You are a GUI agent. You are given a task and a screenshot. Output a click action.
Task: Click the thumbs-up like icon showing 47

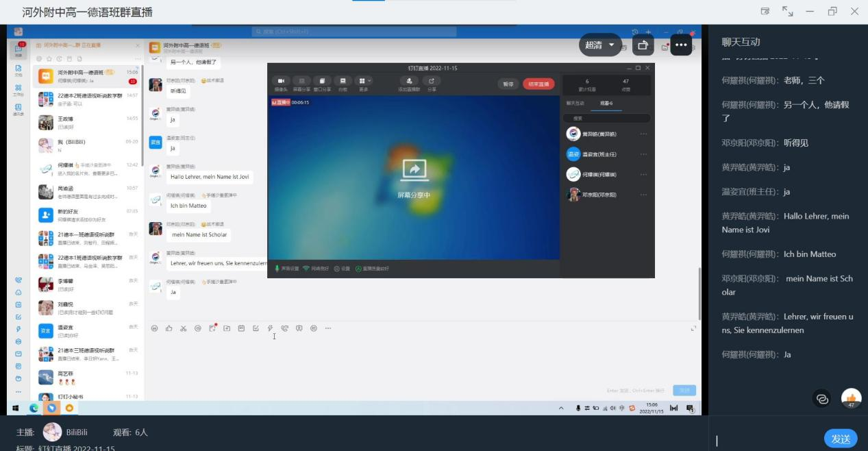pos(851,398)
